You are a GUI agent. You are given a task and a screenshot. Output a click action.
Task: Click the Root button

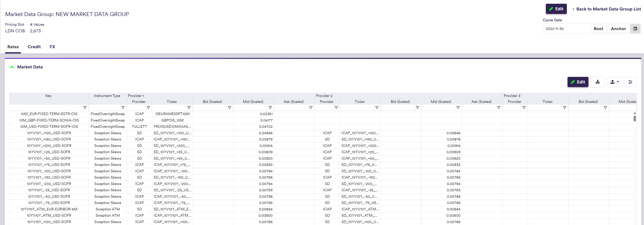598,29
